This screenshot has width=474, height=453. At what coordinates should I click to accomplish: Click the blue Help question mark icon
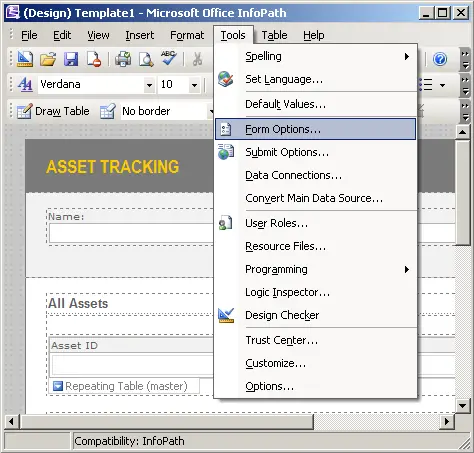440,59
